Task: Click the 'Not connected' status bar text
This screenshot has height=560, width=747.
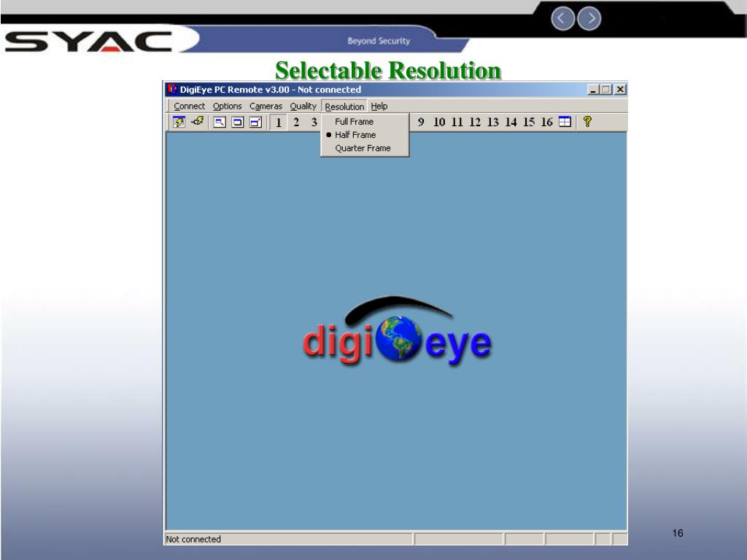Action: click(193, 539)
